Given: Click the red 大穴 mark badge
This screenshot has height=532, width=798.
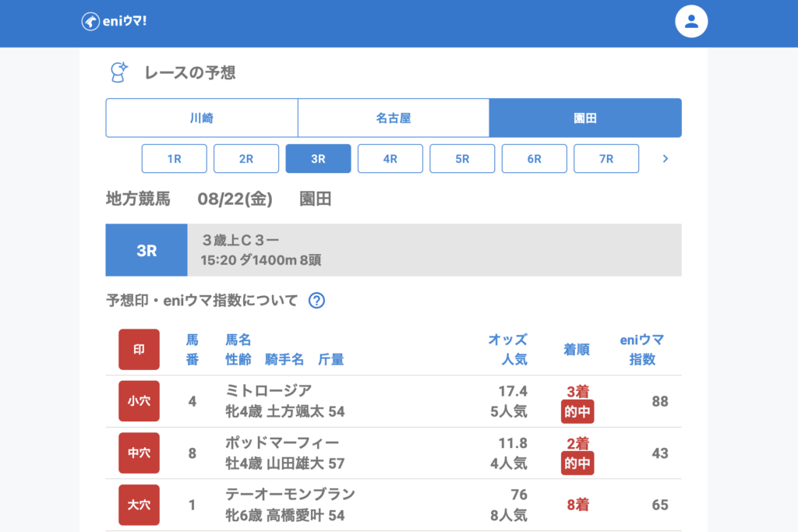Looking at the screenshot, I should [139, 505].
